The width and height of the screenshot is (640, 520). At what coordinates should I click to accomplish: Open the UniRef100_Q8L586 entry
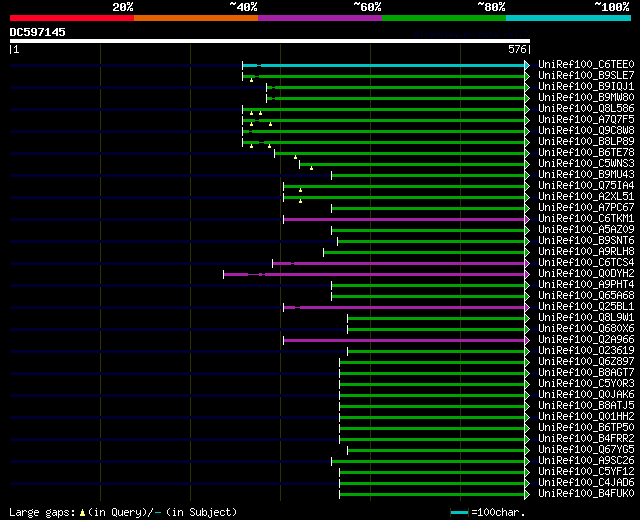(x=586, y=109)
